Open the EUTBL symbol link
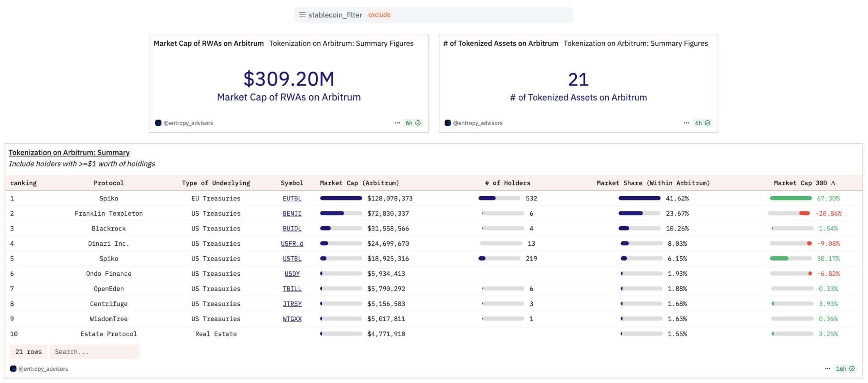Image resolution: width=868 pixels, height=383 pixels. click(292, 198)
